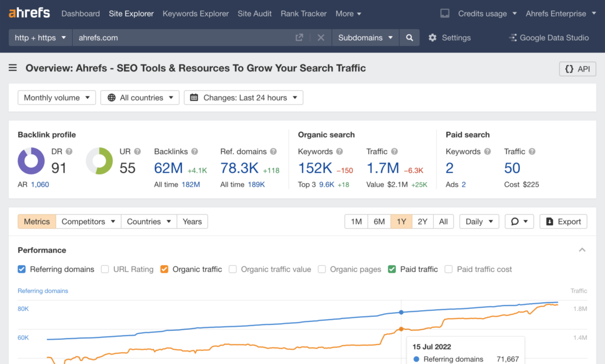The height and width of the screenshot is (364, 605).
Task: Toggle Paid traffic checkbox
Action: (x=392, y=269)
